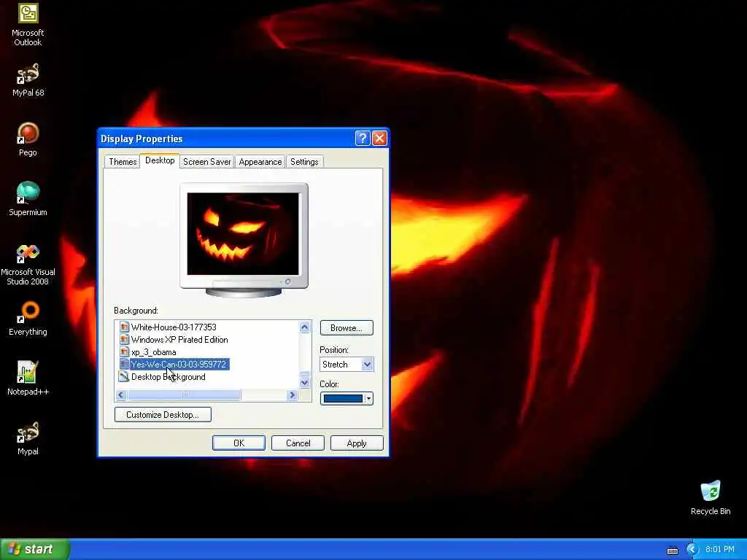Select the Supermium browser shortcut
Image resolution: width=747 pixels, height=560 pixels.
[28, 199]
